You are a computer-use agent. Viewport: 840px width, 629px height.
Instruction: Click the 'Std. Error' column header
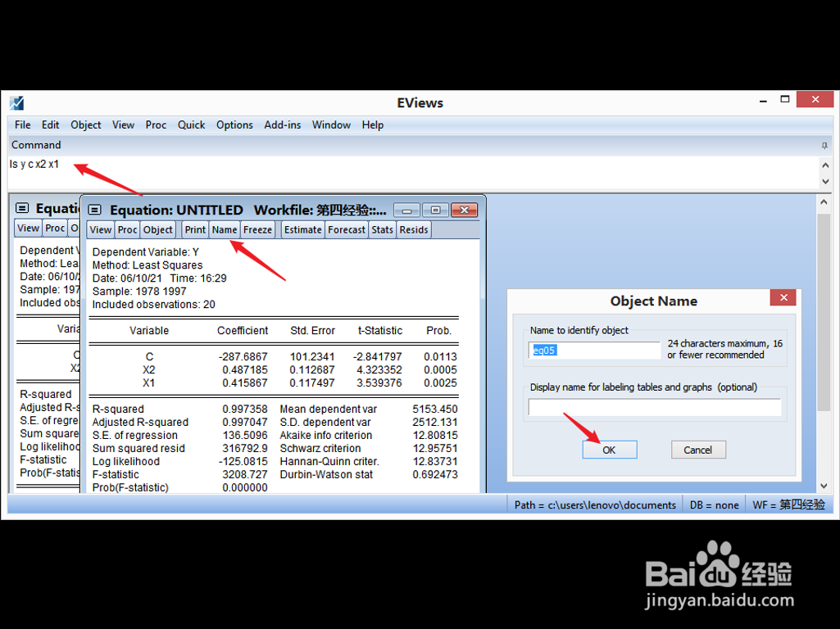click(x=312, y=330)
